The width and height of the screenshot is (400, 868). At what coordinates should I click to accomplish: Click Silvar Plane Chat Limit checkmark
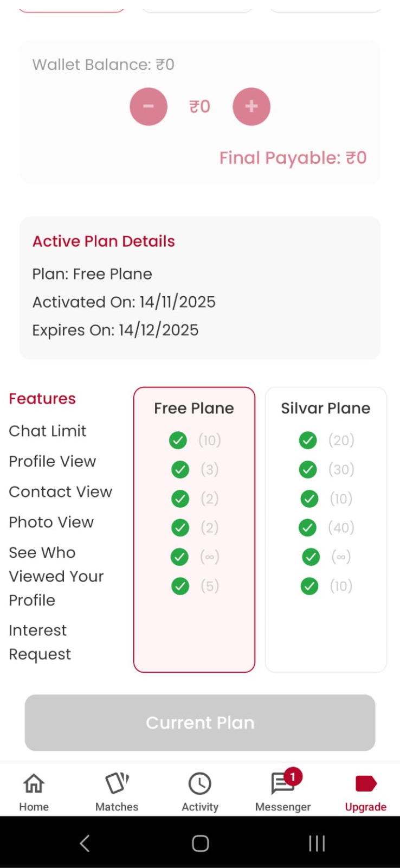[308, 440]
